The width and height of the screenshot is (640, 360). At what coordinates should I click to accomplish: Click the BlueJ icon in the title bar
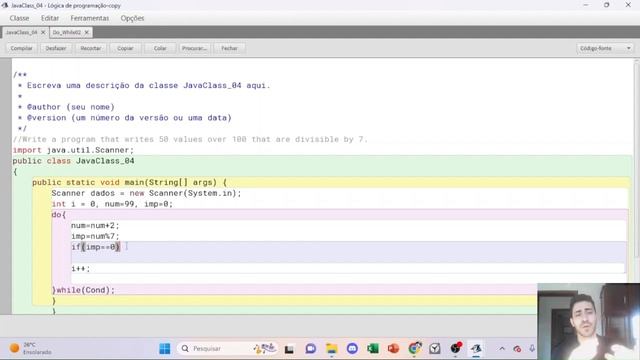pyautogui.click(x=5, y=5)
